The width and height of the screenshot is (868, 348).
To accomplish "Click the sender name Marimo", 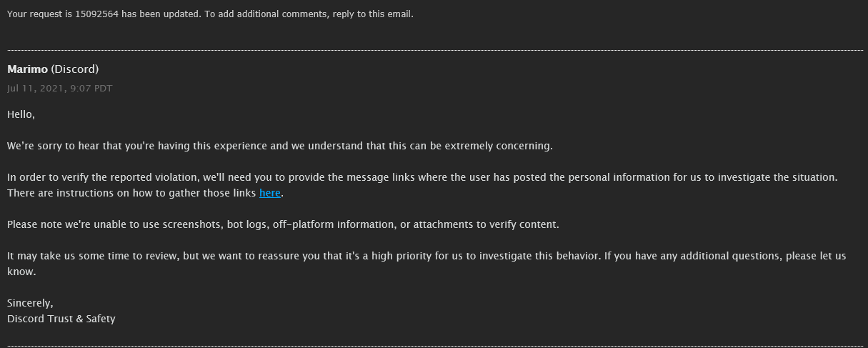I will 27,69.
